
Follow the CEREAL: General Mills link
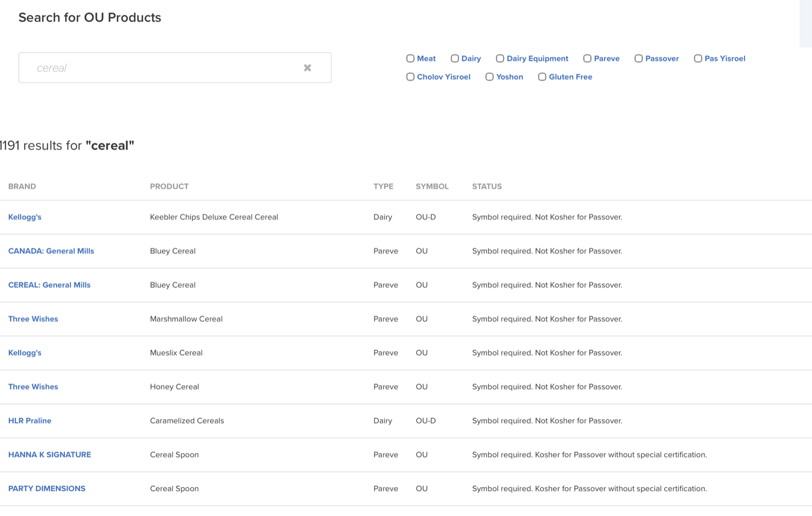click(49, 285)
